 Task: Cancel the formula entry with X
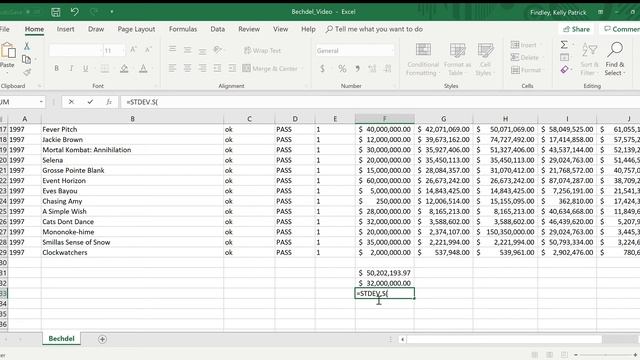click(x=71, y=102)
